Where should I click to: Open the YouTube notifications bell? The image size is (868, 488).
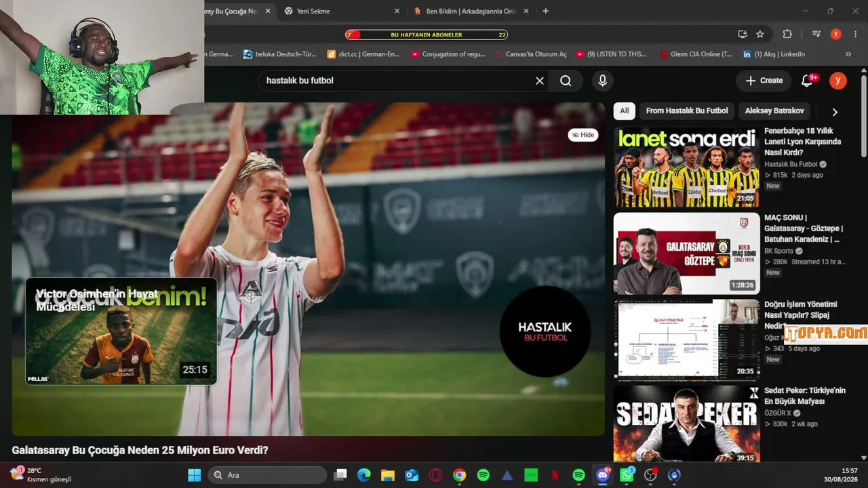pyautogui.click(x=807, y=81)
